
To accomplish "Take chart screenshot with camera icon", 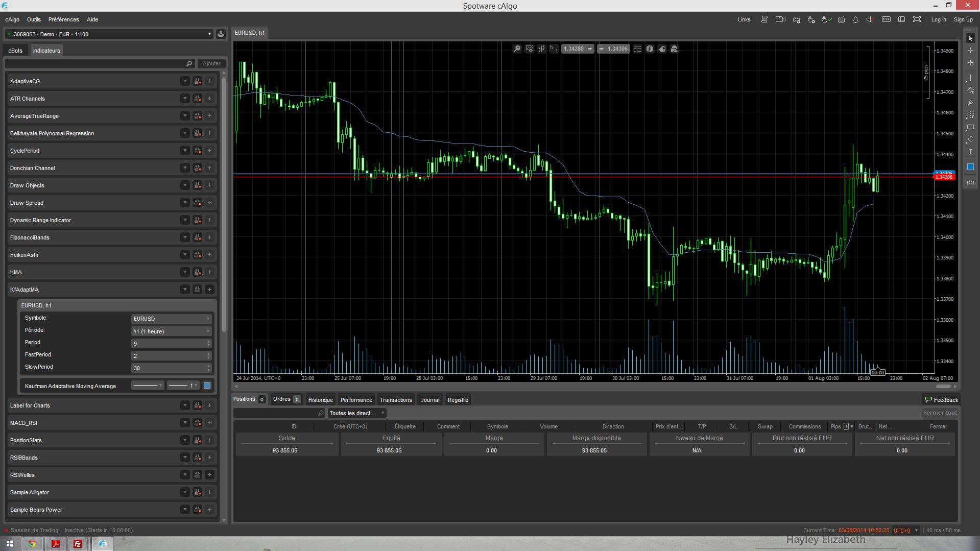I will coord(970,182).
